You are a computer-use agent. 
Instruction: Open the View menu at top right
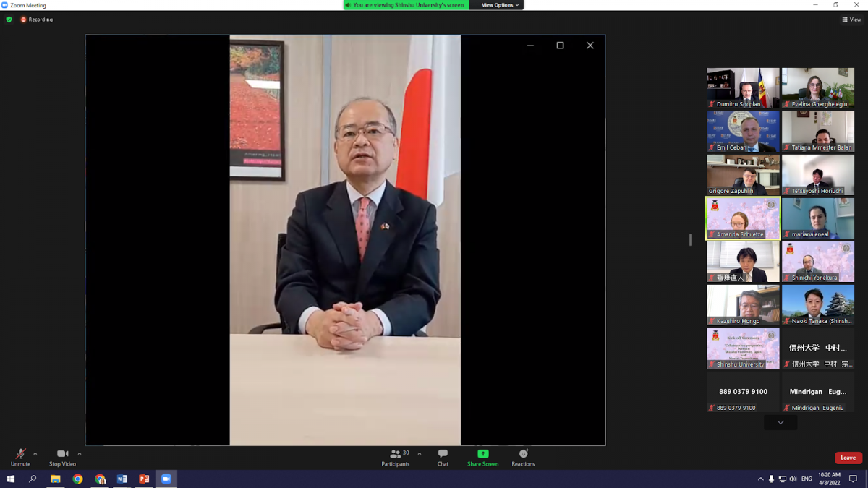coord(851,20)
